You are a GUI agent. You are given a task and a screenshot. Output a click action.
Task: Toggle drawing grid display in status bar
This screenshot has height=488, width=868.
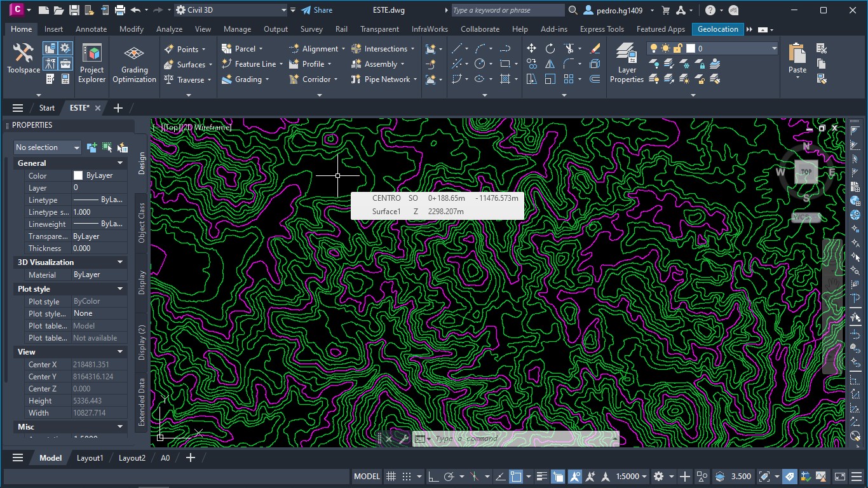coord(391,477)
